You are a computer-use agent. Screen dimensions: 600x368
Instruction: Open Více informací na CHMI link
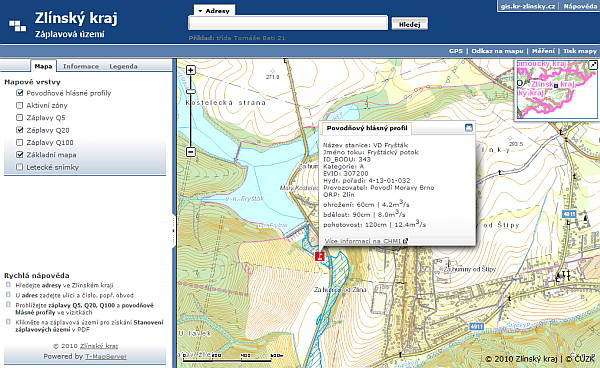pyautogui.click(x=366, y=241)
